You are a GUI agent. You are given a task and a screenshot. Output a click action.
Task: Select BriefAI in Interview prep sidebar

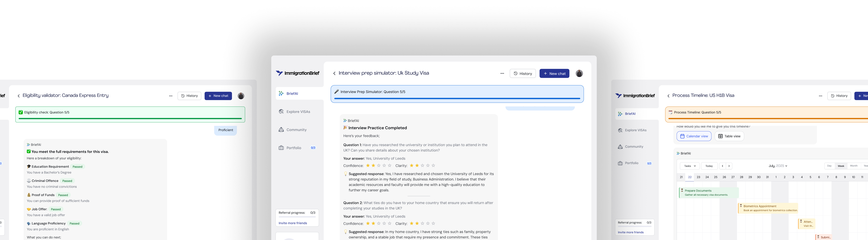pyautogui.click(x=300, y=93)
